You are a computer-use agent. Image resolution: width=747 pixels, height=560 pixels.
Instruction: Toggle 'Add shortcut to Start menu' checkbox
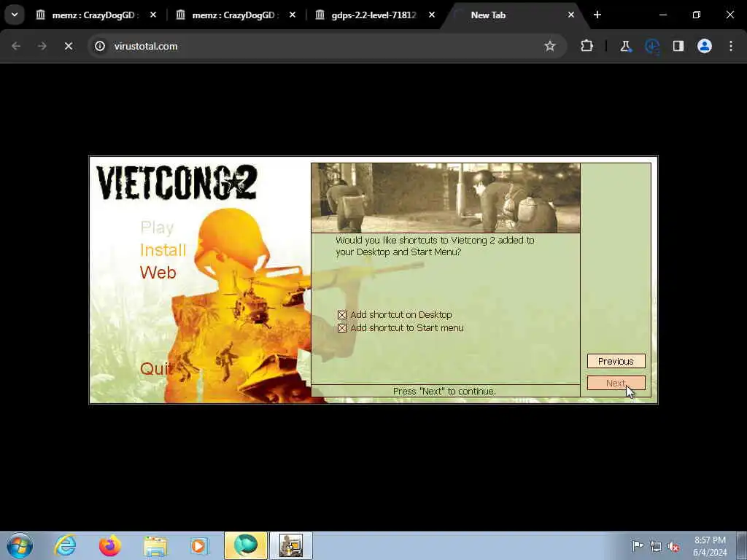pos(342,328)
